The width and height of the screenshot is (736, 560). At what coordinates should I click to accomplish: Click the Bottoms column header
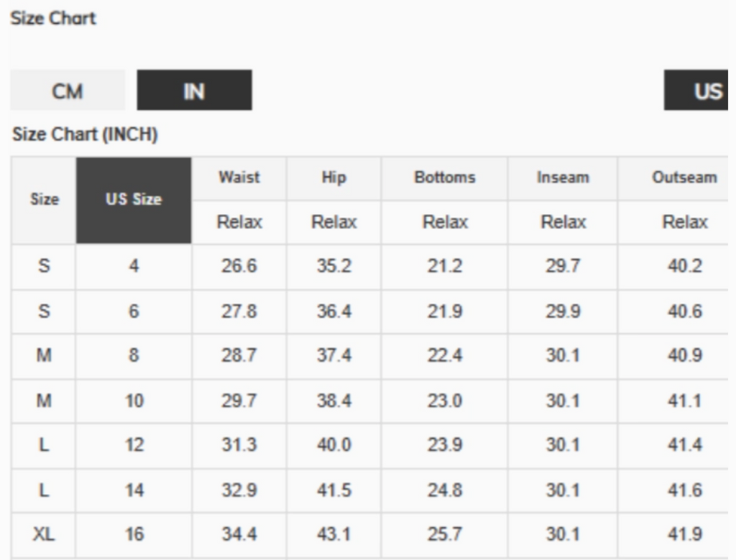click(444, 178)
